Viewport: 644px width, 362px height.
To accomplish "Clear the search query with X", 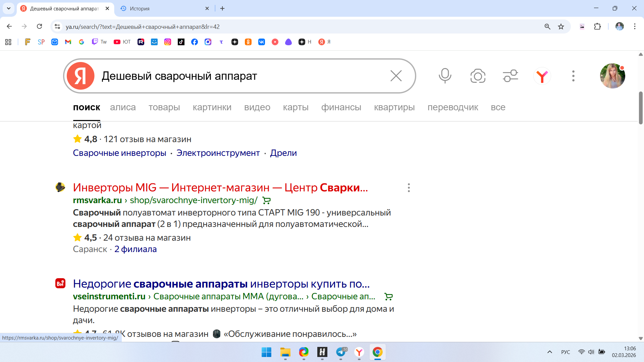I will [396, 76].
